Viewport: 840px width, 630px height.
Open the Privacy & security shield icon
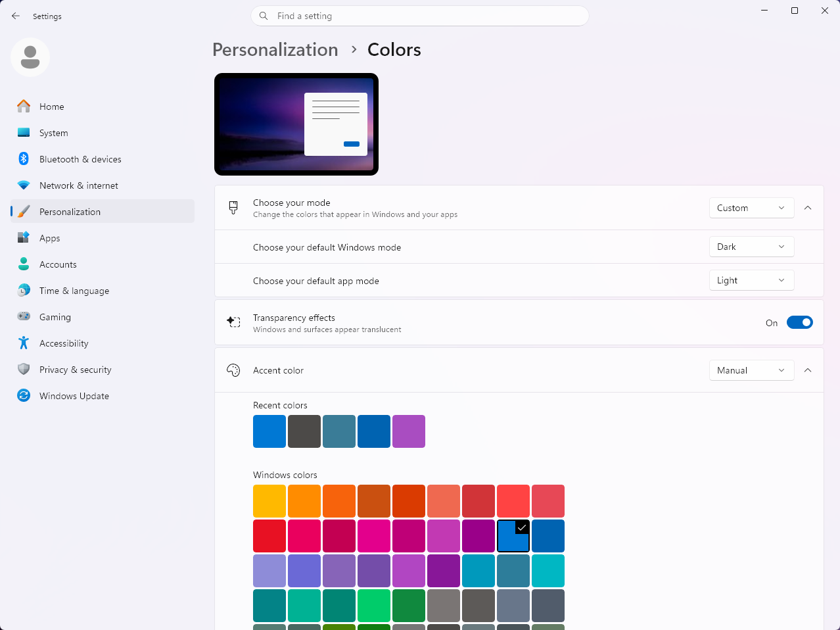(x=24, y=369)
